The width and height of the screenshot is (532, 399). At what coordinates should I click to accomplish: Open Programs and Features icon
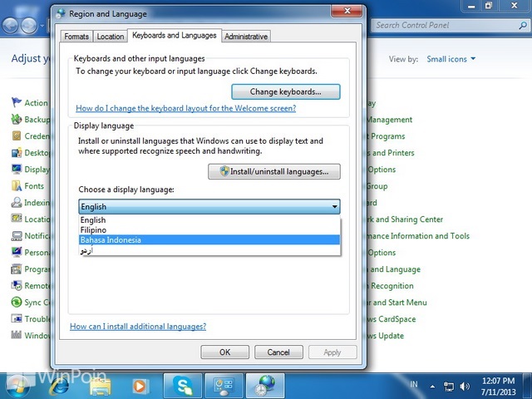click(17, 269)
